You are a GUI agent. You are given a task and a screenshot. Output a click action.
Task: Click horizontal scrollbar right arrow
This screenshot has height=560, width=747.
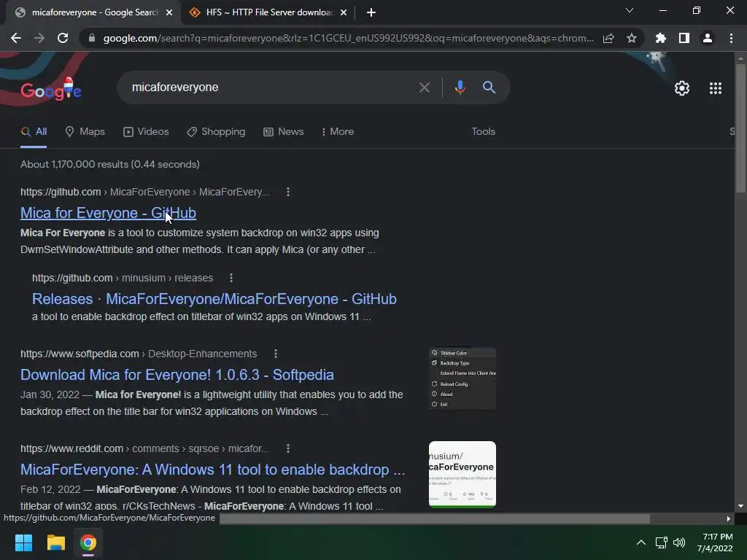click(x=729, y=518)
